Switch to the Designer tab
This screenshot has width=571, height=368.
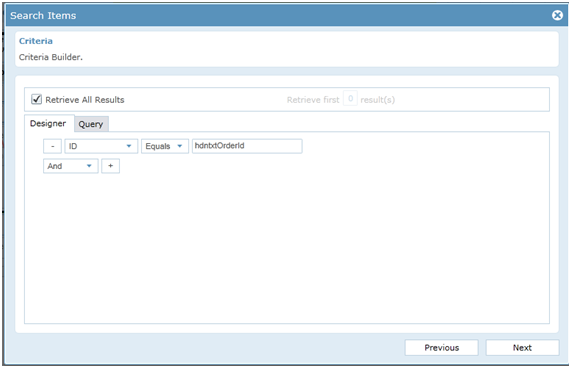coord(48,123)
